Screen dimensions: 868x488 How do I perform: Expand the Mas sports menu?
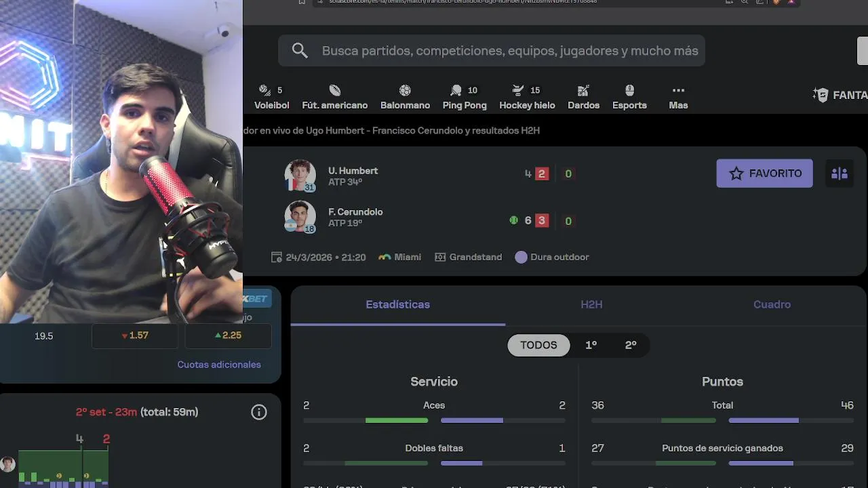pos(678,98)
